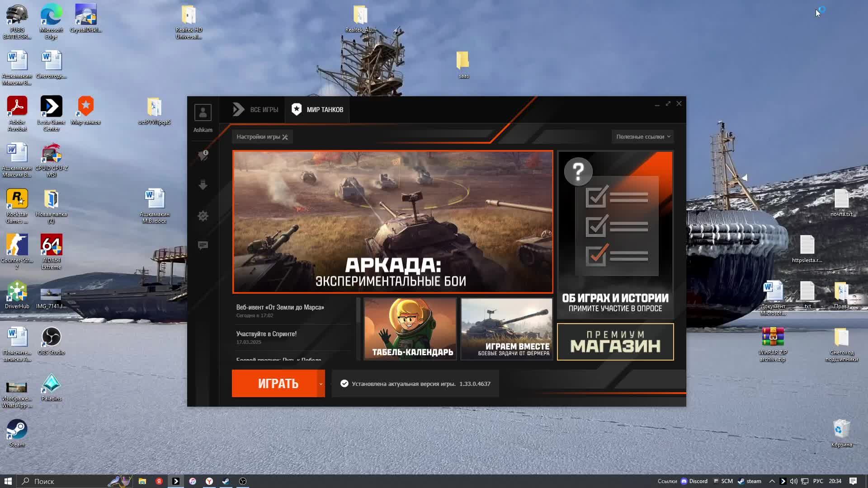
Task: Show hidden system tray icons
Action: pos(772,481)
